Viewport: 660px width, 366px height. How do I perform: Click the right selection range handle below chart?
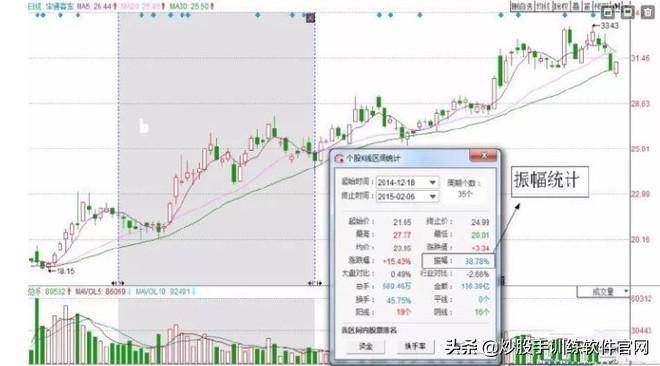pyautogui.click(x=314, y=284)
